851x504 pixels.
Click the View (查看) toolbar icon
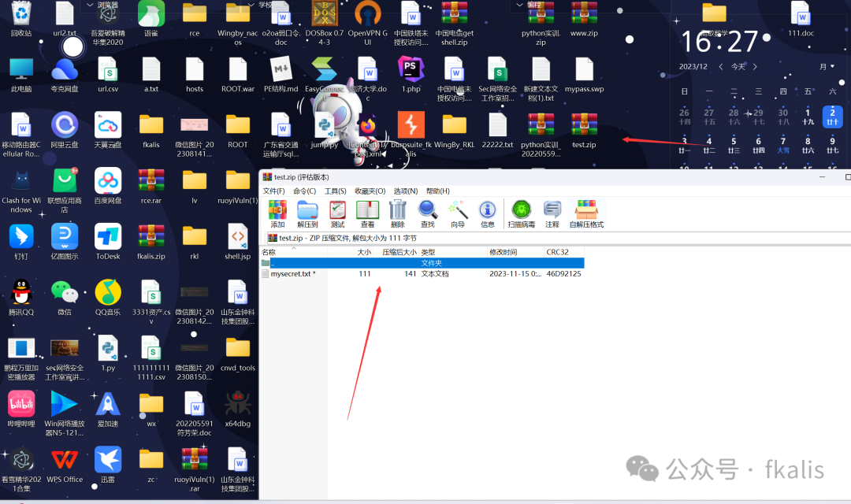[367, 213]
